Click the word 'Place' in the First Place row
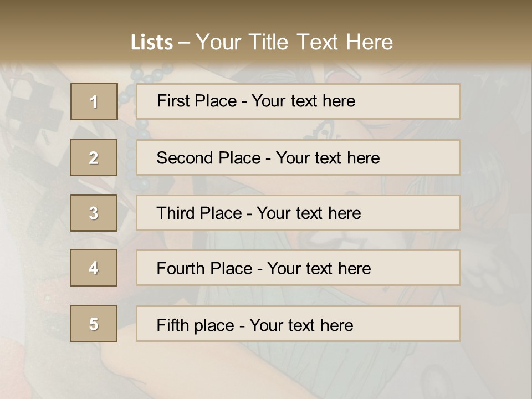Screen dimensions: 532x399 [211, 101]
